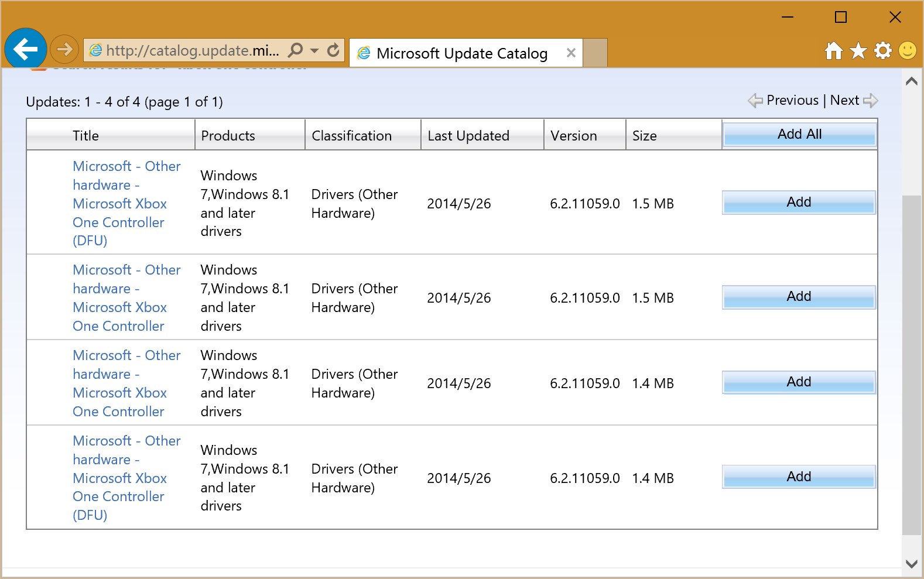Sort results by Last Updated column
The height and width of the screenshot is (579, 924).
[x=468, y=136]
